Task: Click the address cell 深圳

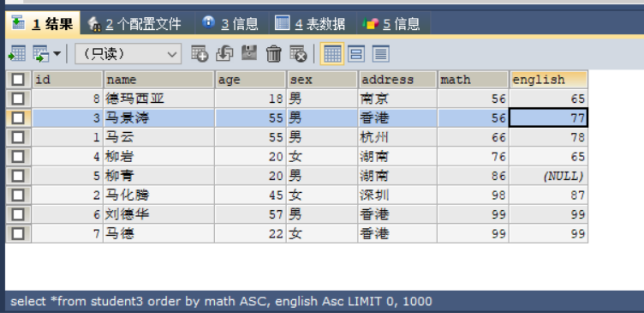Action: coord(397,196)
